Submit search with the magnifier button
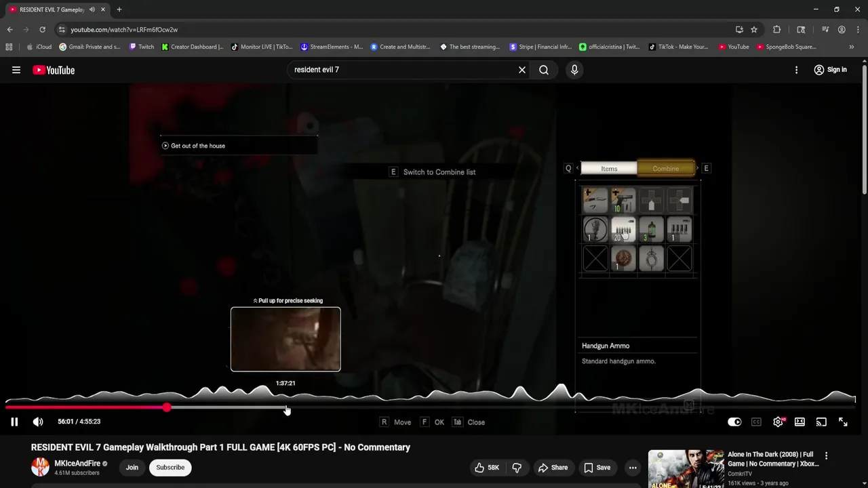The image size is (868, 488). point(544,70)
